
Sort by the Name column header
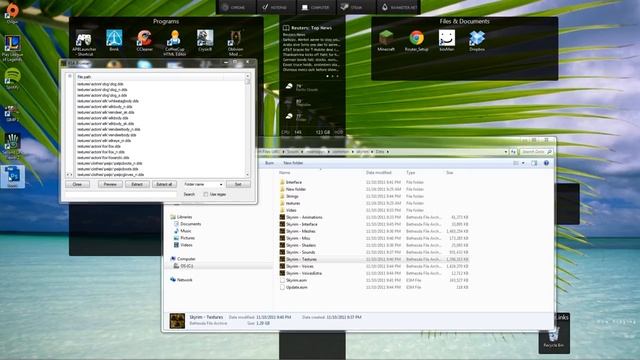point(284,173)
